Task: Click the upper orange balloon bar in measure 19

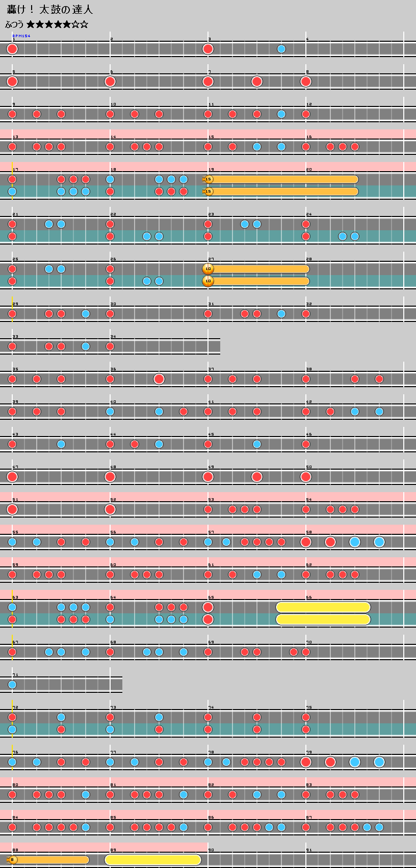Action: (x=285, y=179)
